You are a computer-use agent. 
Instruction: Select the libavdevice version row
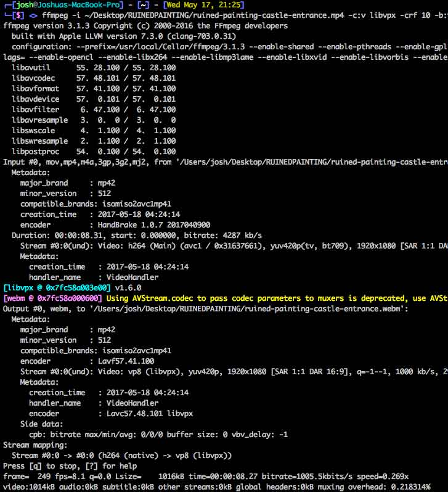94,99
